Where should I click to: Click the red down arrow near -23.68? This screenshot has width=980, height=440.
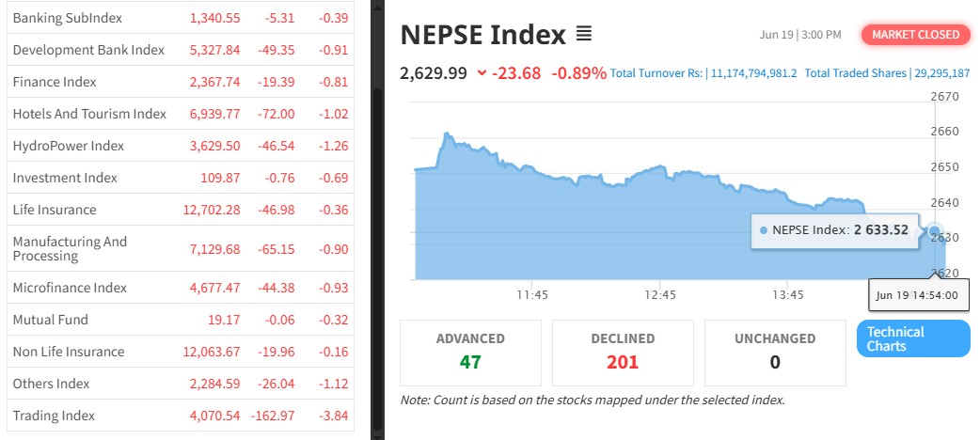click(x=482, y=73)
